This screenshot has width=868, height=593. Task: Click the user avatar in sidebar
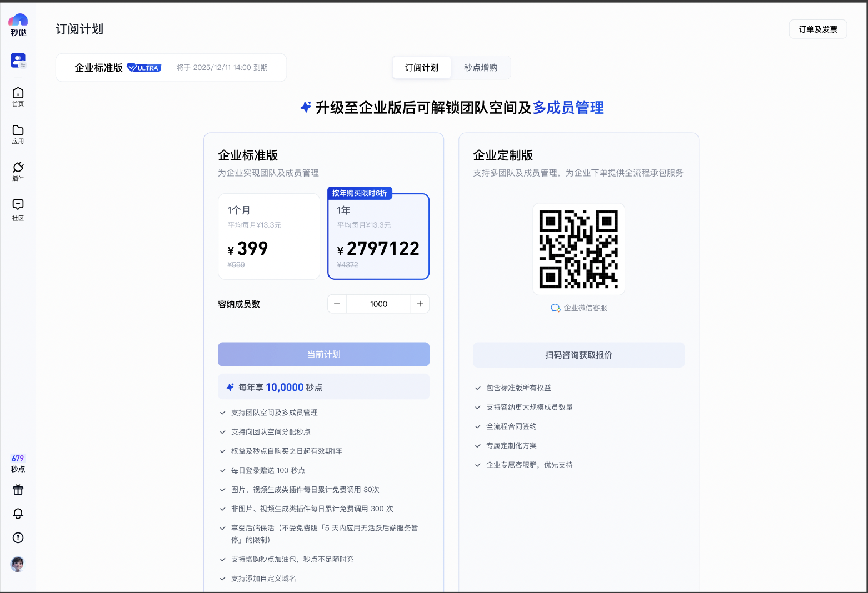(x=18, y=564)
